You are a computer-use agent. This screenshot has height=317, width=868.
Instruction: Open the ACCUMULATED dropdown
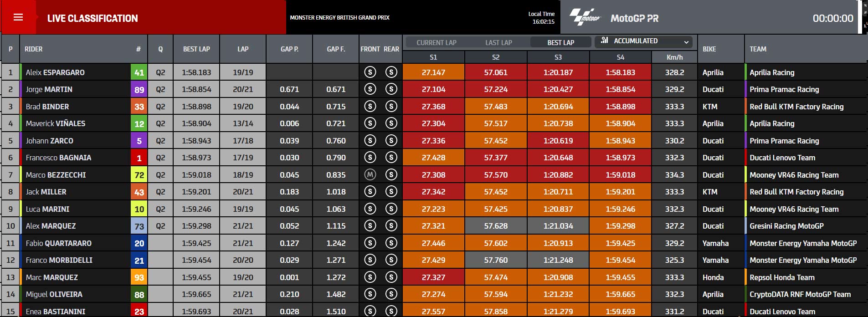(643, 41)
